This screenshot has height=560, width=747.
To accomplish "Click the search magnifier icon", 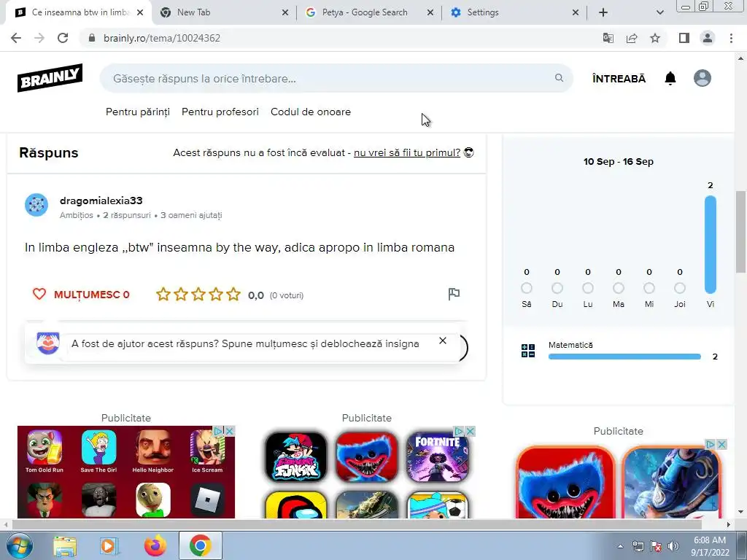I will [559, 77].
